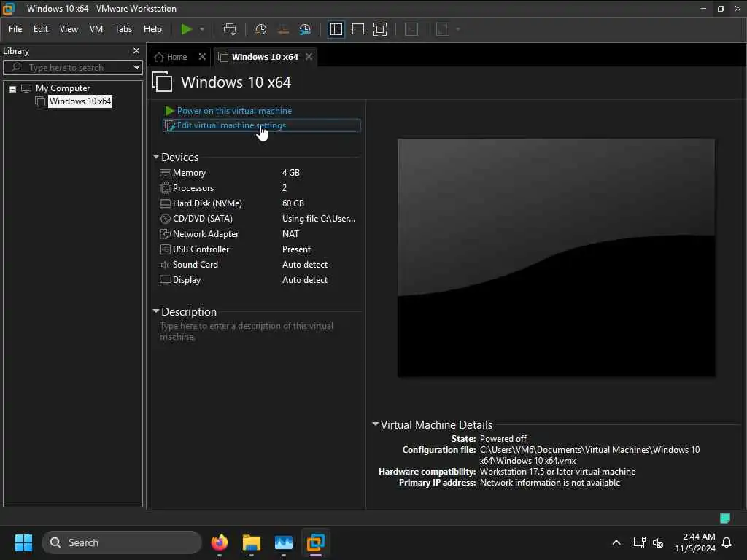This screenshot has height=560, width=747.
Task: Open the stretch guest dropdown arrow
Action: click(x=458, y=29)
